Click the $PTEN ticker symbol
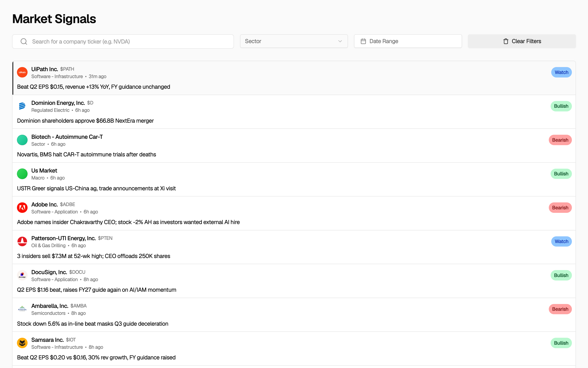 coord(105,238)
